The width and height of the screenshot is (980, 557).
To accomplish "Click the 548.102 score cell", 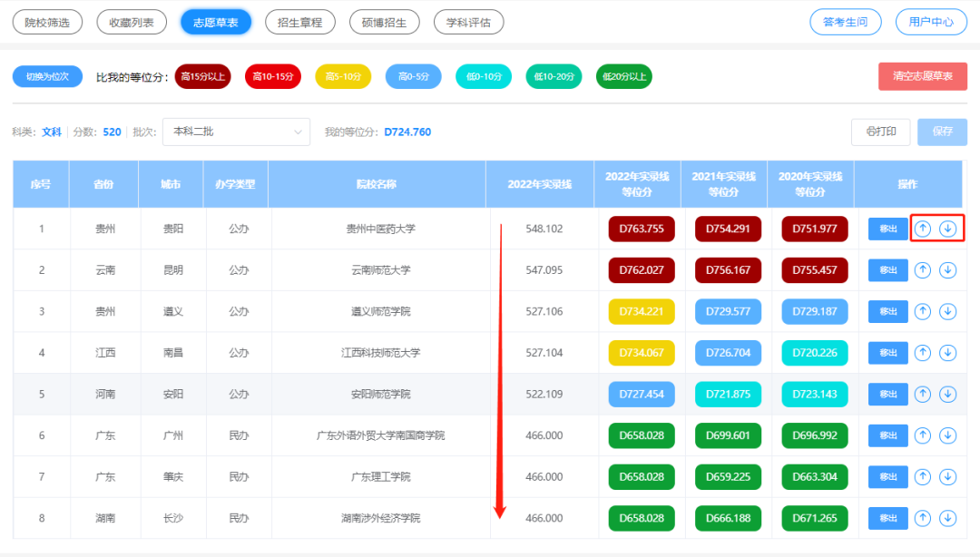I will coord(544,229).
